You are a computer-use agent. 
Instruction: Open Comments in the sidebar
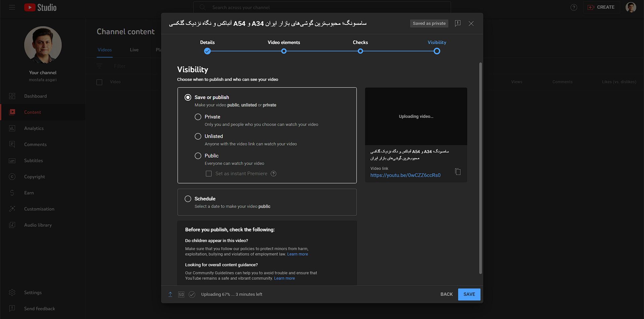pyautogui.click(x=43, y=144)
